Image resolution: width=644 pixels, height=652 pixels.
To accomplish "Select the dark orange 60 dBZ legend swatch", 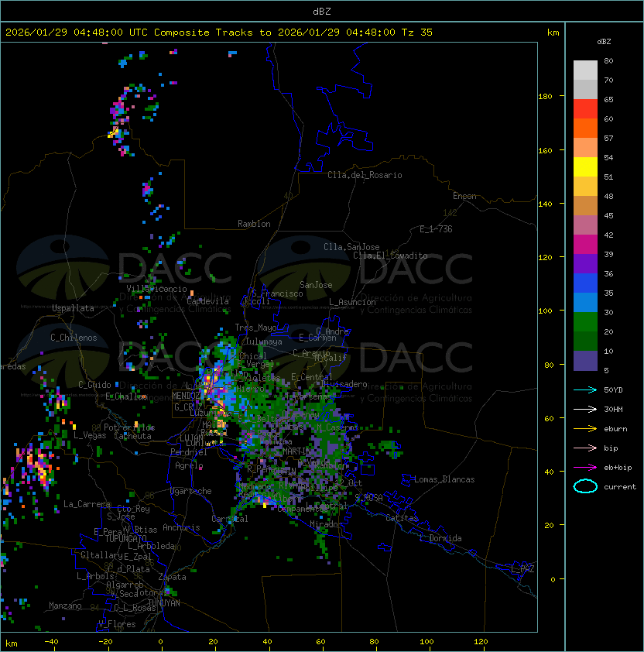I will coord(585,129).
